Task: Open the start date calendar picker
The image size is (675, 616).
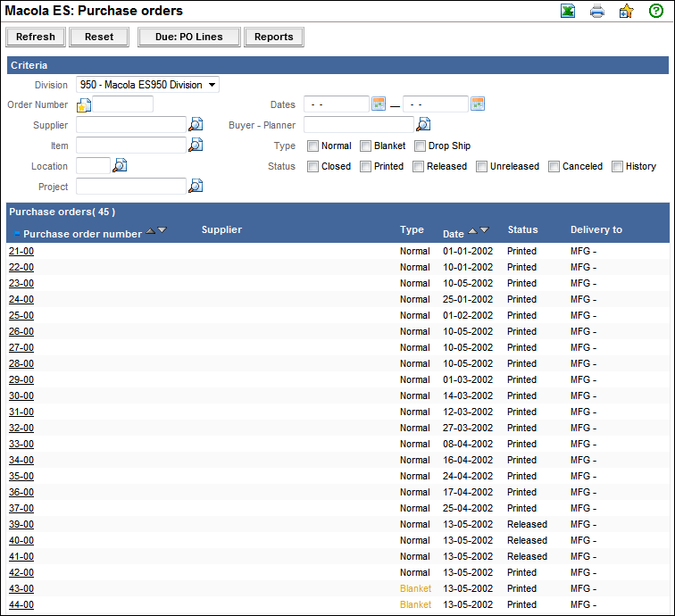Action: point(378,104)
